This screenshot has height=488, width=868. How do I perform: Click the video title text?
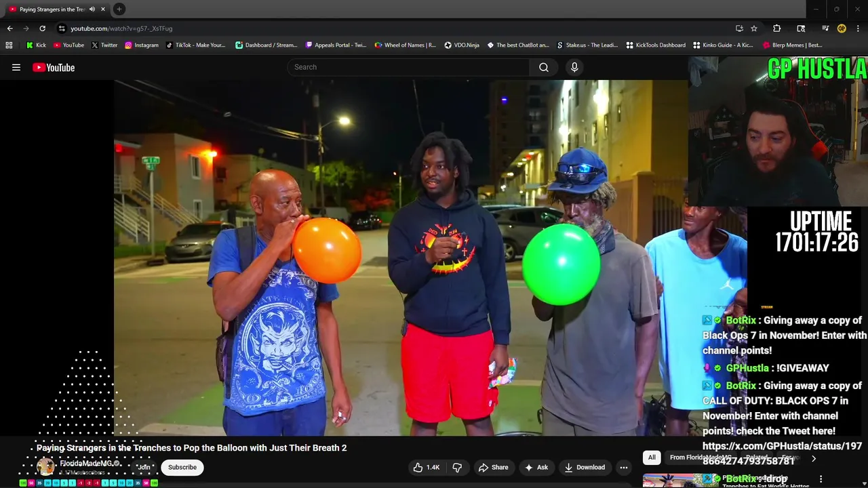(x=191, y=448)
